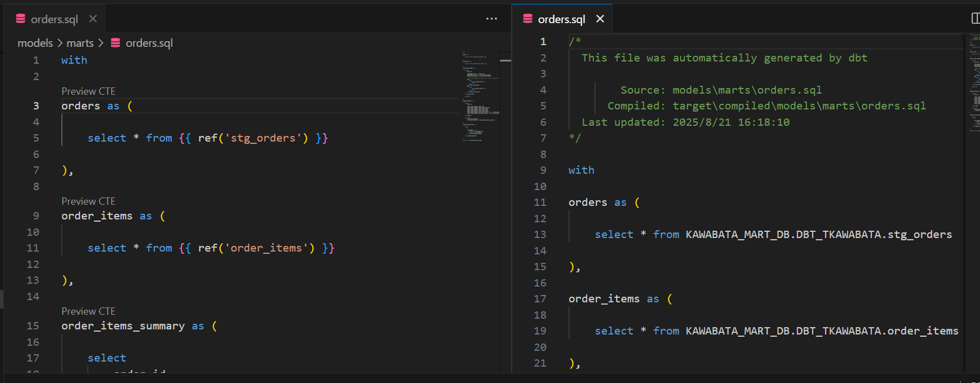Click the comment end '*/' on right line 7

575,138
